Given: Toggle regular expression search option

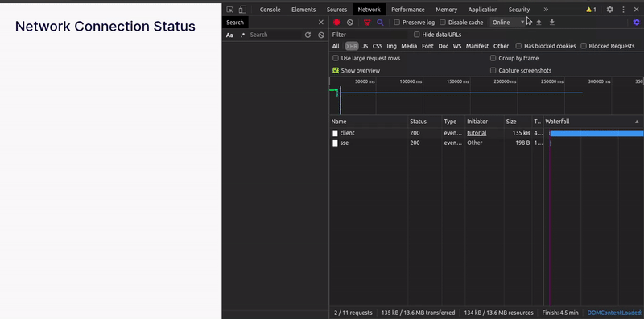Looking at the screenshot, I should [x=242, y=35].
